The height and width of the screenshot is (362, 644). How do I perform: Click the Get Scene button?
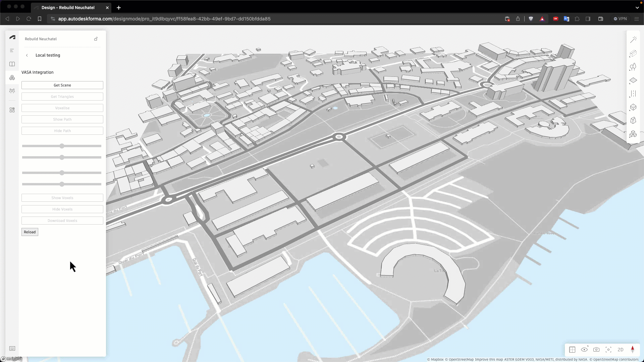[62, 85]
